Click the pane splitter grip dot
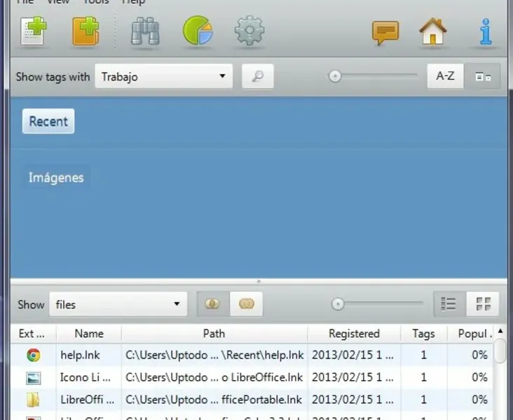The image size is (513, 420). tap(259, 281)
